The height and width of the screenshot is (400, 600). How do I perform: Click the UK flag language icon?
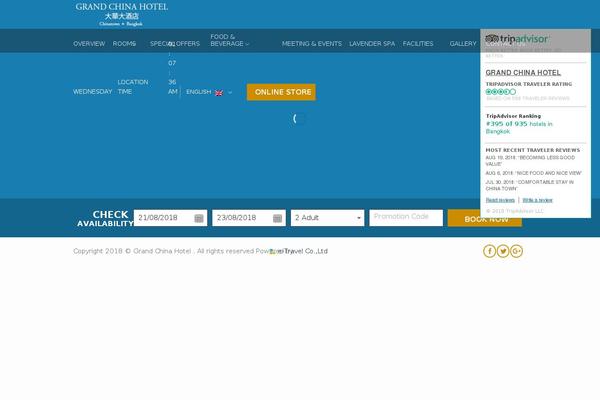coord(219,93)
